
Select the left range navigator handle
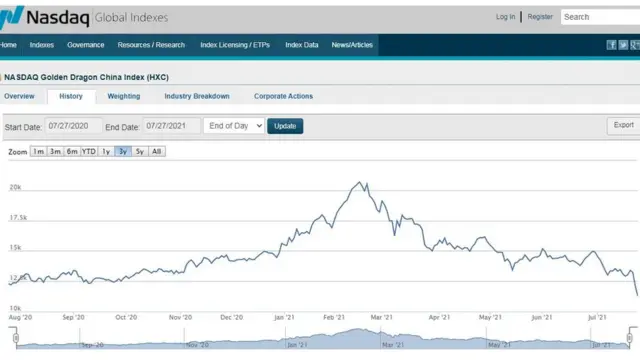pos(16,338)
